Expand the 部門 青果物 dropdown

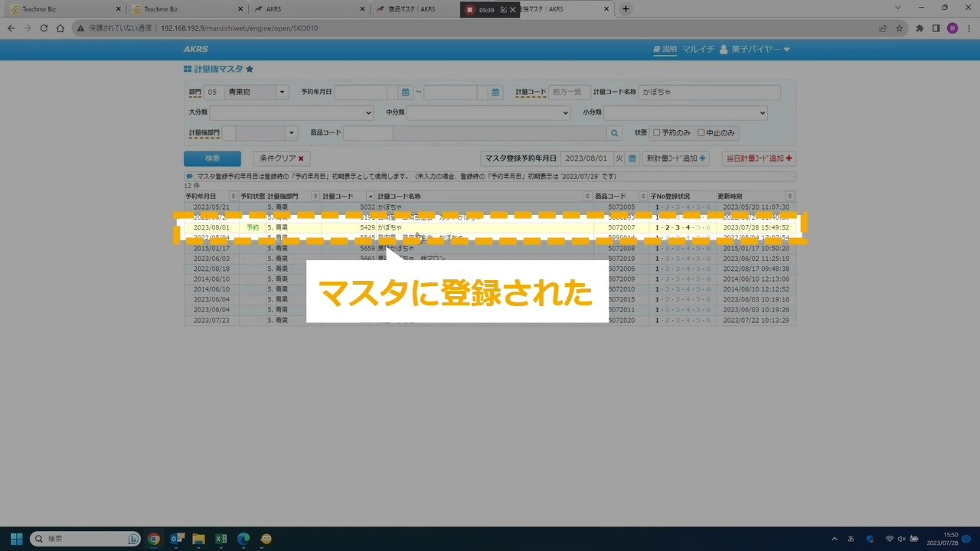coord(282,93)
